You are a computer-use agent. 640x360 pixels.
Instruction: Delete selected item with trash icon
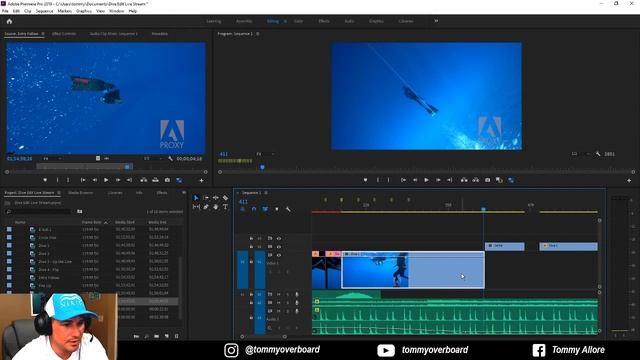pyautogui.click(x=177, y=336)
